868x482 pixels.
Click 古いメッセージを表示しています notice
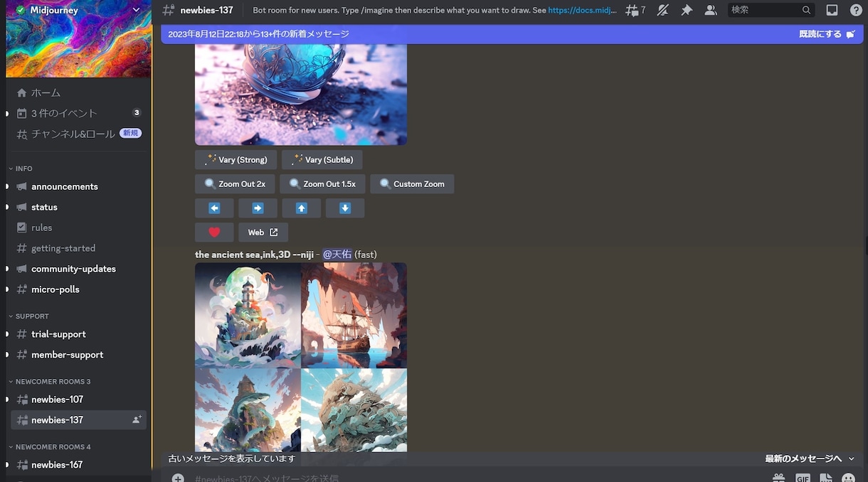(231, 459)
